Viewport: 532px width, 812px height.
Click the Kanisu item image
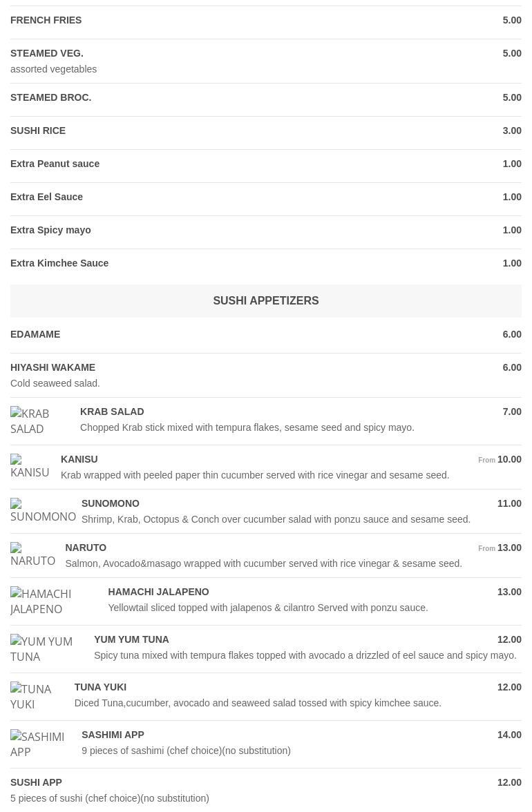click(30, 467)
